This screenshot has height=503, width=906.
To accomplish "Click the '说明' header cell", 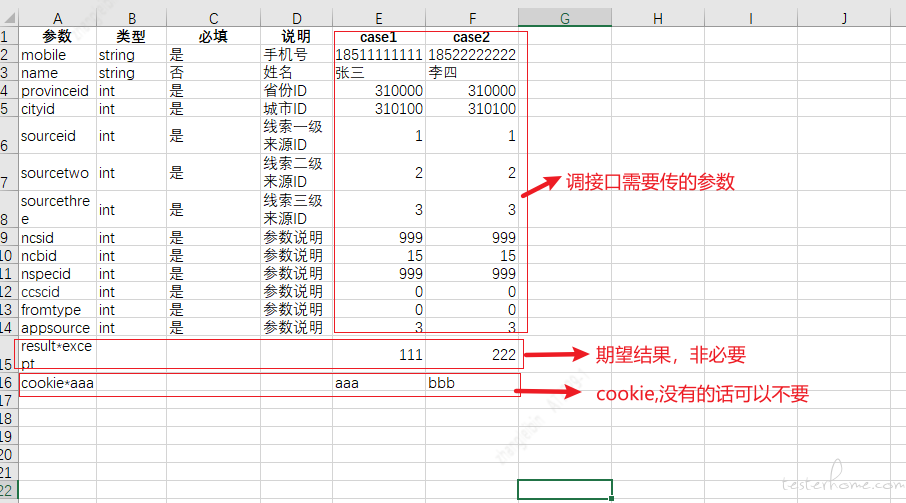I will click(296, 36).
